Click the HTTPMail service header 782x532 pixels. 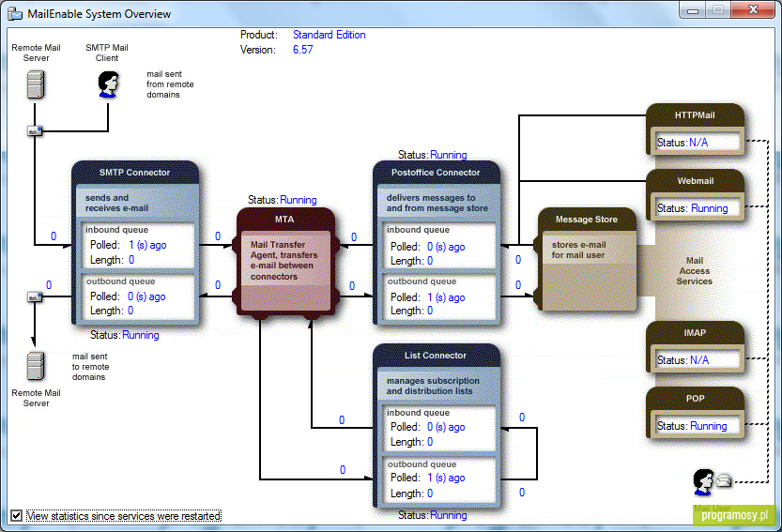coord(695,114)
